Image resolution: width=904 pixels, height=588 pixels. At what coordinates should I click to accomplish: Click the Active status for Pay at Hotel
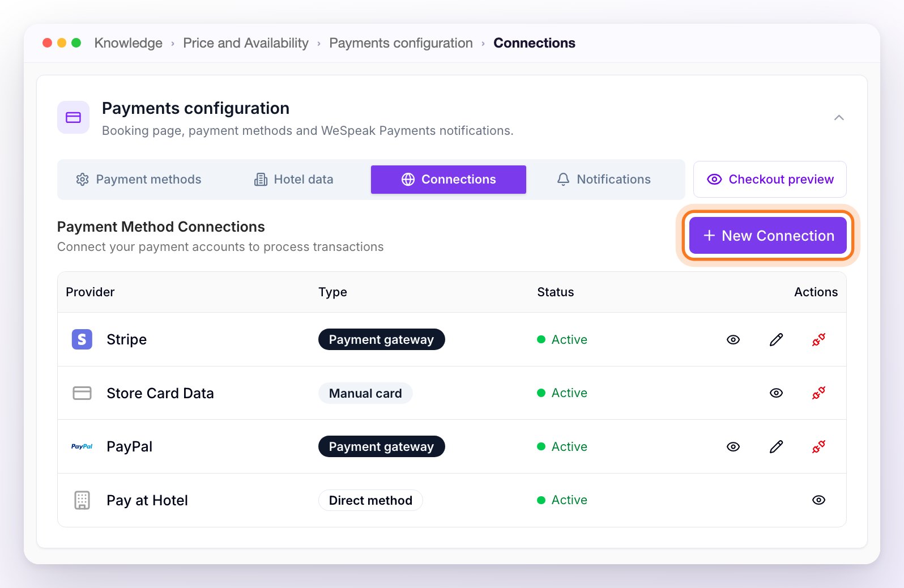(x=562, y=500)
